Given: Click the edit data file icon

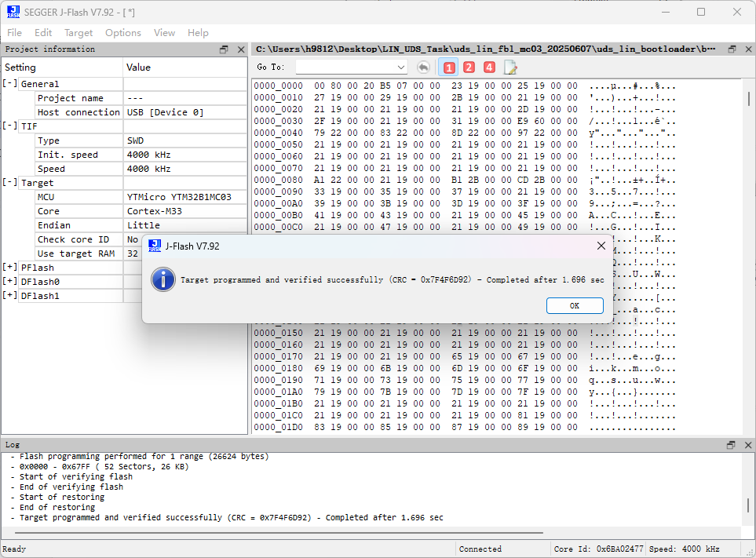Looking at the screenshot, I should click(x=510, y=67).
